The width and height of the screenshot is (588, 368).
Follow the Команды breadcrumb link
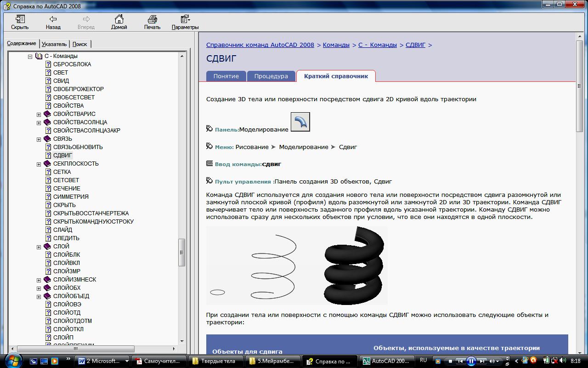[336, 45]
